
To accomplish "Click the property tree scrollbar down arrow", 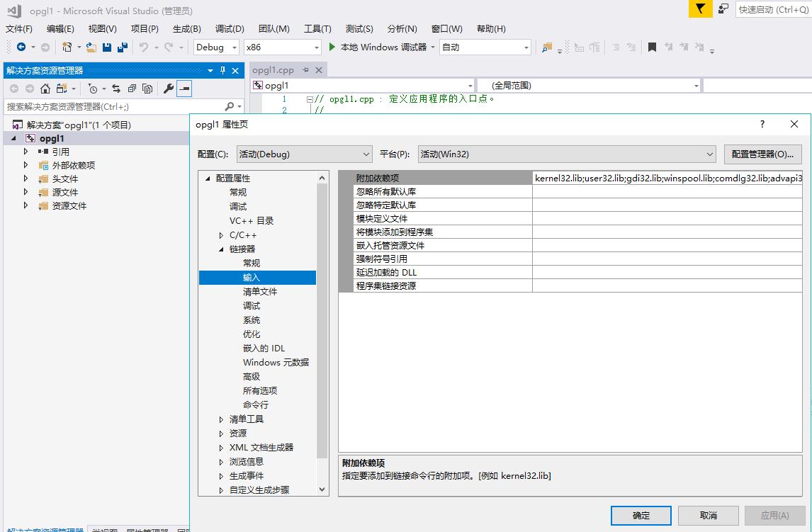I will pyautogui.click(x=322, y=489).
